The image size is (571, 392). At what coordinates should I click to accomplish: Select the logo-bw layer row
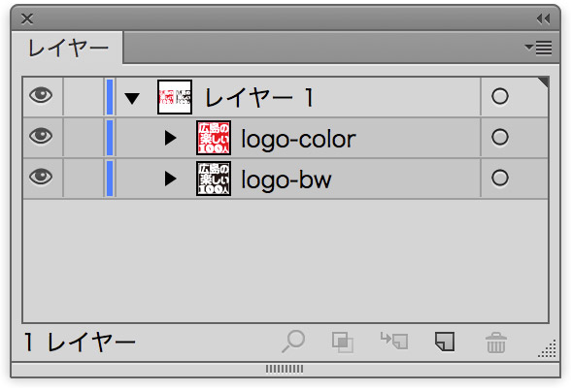pos(285,179)
